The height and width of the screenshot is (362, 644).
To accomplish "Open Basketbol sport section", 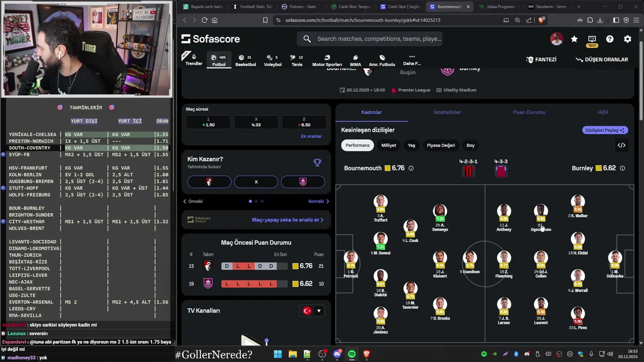I will pos(246,60).
